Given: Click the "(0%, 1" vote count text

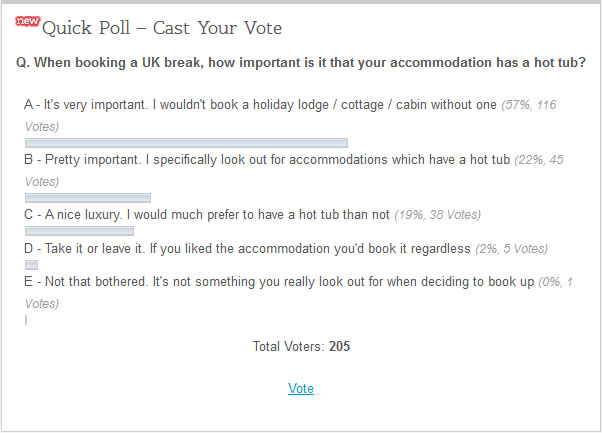Looking at the screenshot, I should 556,282.
